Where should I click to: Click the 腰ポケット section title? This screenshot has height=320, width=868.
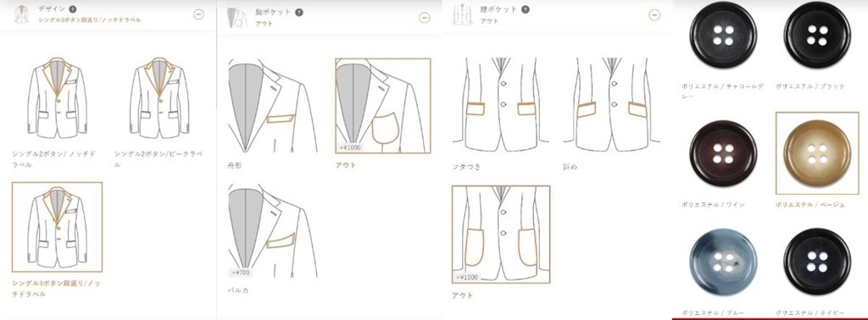(x=498, y=9)
